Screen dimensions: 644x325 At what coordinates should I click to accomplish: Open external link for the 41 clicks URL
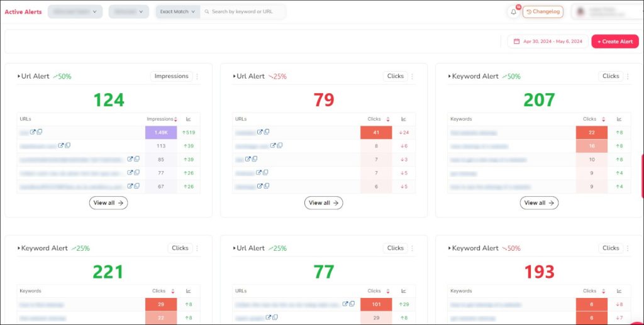260,132
